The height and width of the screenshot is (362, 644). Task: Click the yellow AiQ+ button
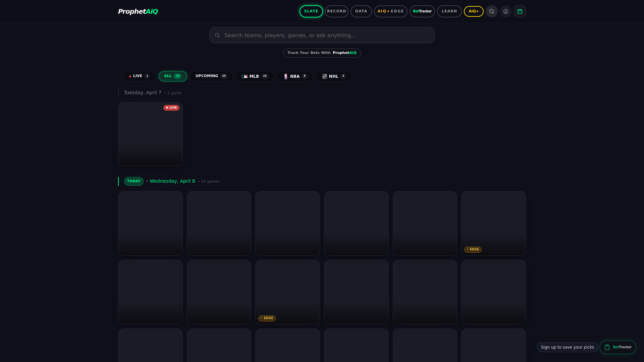(473, 11)
